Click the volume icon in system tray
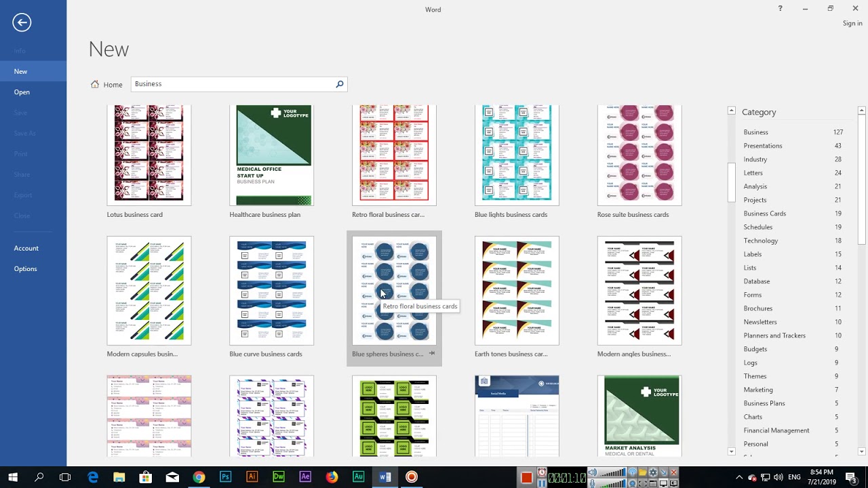This screenshot has width=868, height=488. tap(778, 477)
